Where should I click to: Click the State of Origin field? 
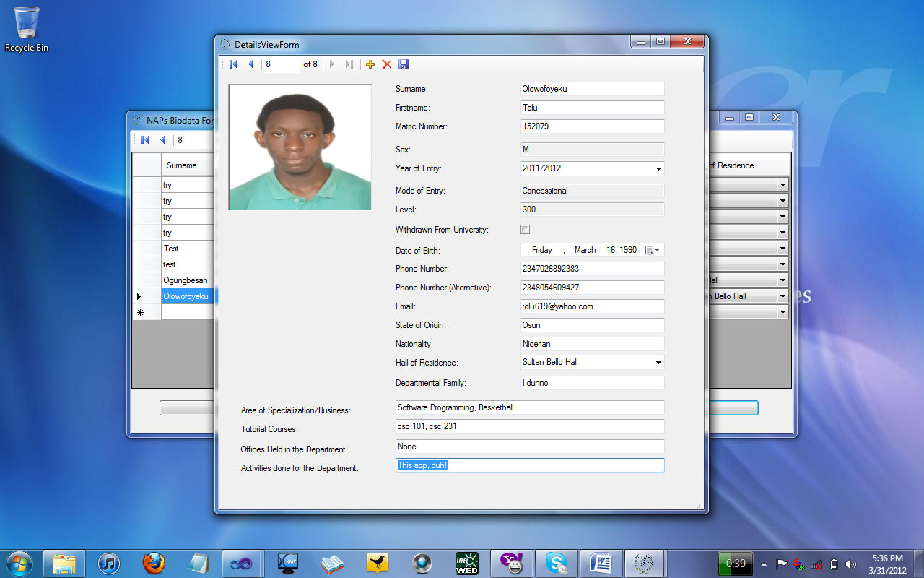coord(592,325)
